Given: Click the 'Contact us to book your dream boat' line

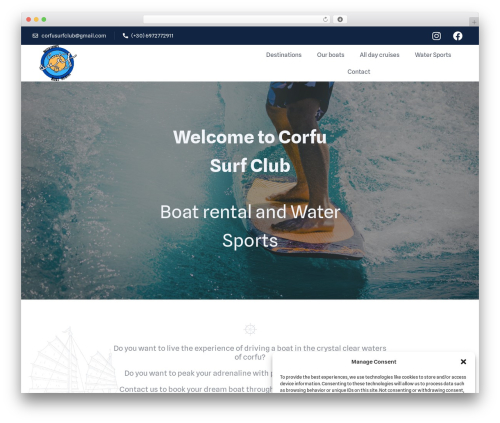Looking at the screenshot, I should (196, 389).
